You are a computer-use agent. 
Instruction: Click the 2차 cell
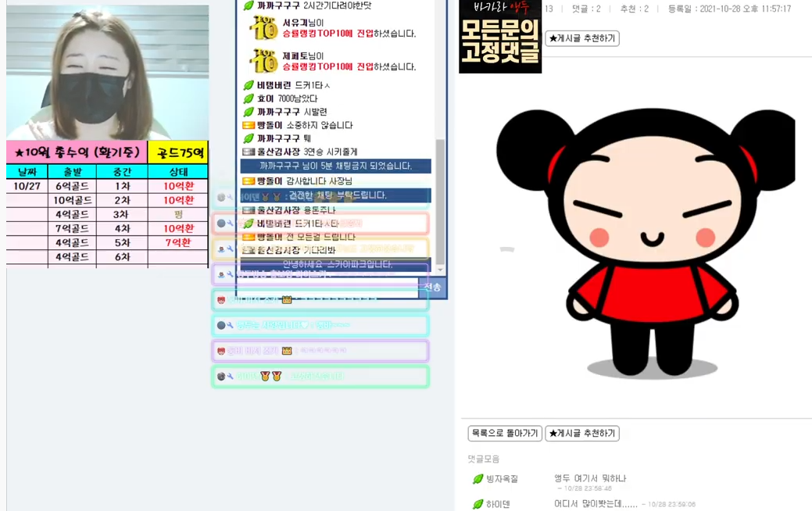point(122,200)
